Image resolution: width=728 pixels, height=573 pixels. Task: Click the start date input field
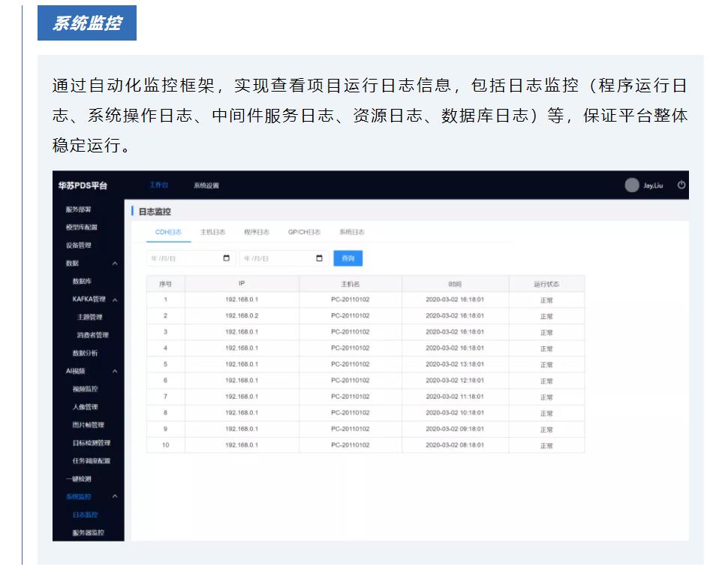click(x=188, y=258)
